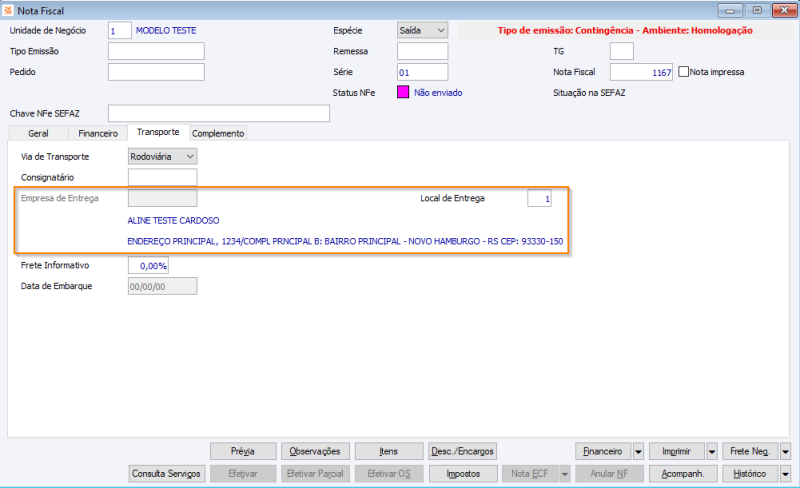
Task: Click the Efetivar Parcial button
Action: tap(315, 474)
